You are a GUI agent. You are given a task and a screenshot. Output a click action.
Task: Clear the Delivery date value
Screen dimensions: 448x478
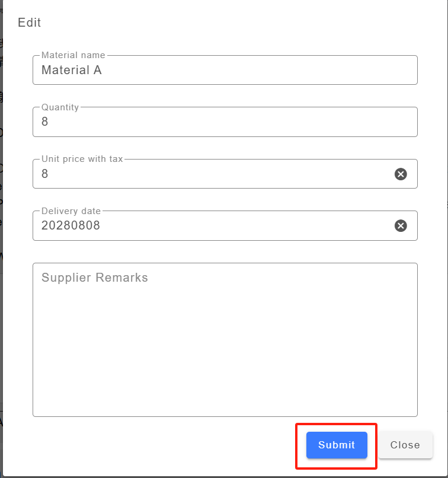(x=401, y=226)
